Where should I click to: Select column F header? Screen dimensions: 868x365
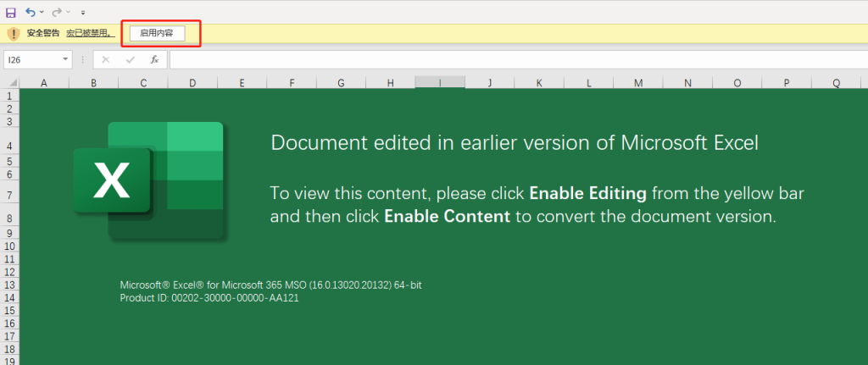click(x=292, y=83)
